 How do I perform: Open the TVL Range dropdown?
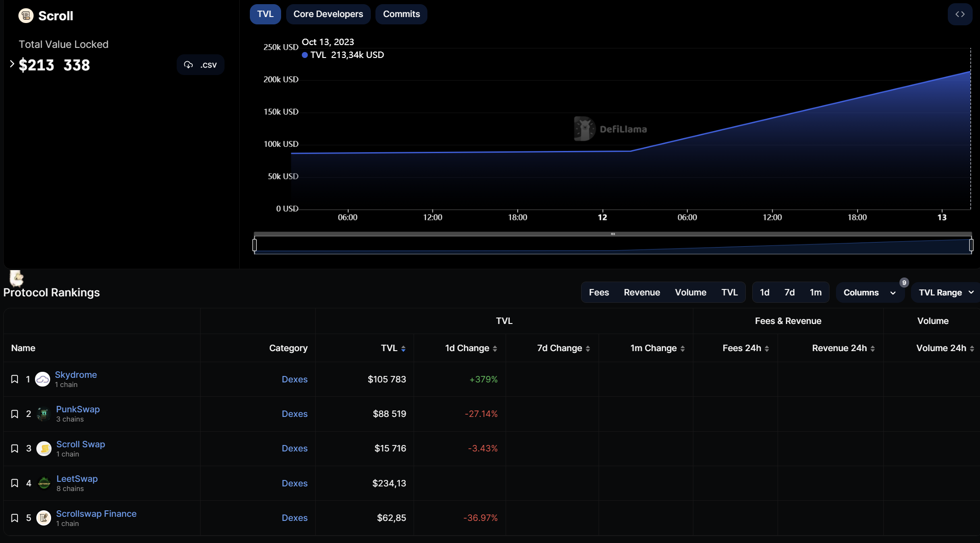pyautogui.click(x=946, y=293)
